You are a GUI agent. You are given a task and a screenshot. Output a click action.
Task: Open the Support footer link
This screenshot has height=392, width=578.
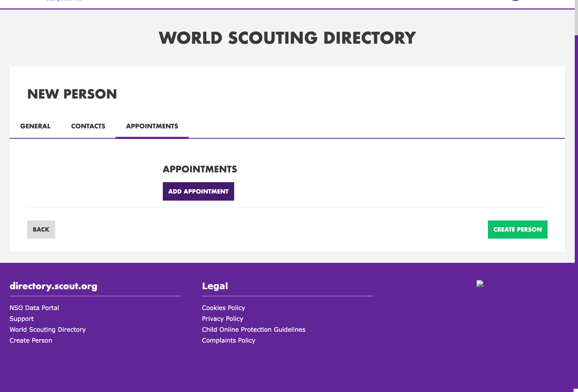click(22, 319)
